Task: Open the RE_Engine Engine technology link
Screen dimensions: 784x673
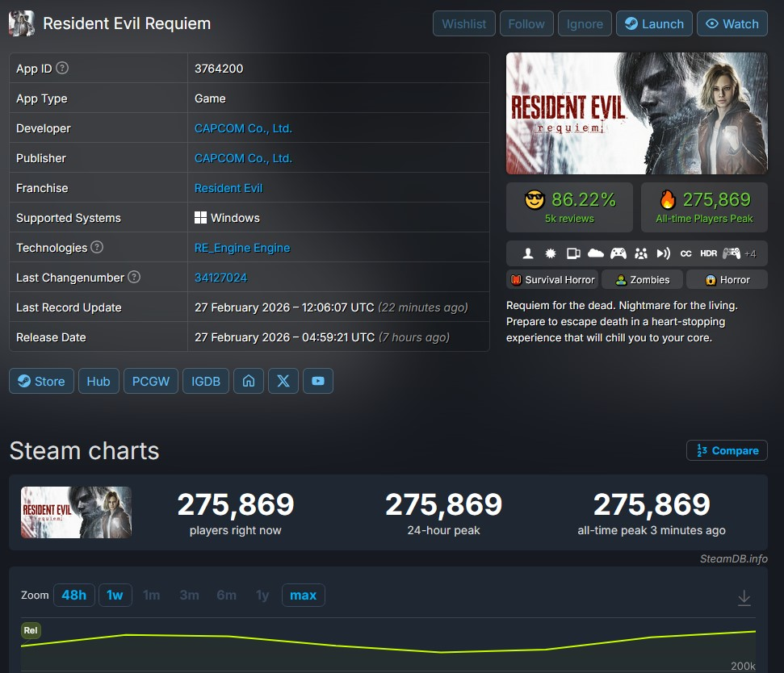Action: [242, 248]
